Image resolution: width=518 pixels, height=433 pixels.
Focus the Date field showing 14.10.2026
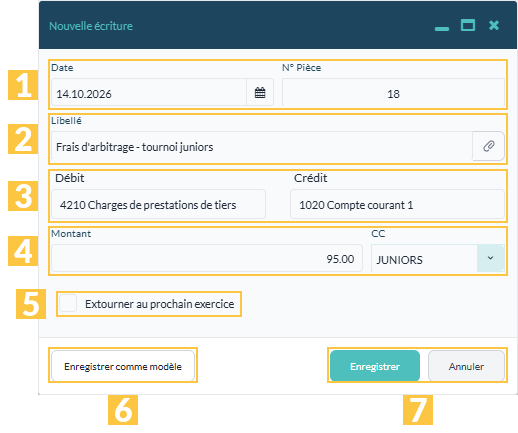(x=149, y=93)
